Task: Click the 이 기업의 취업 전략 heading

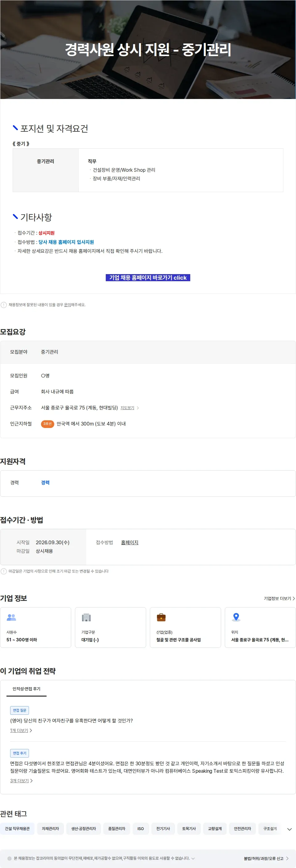Action: coord(28,671)
